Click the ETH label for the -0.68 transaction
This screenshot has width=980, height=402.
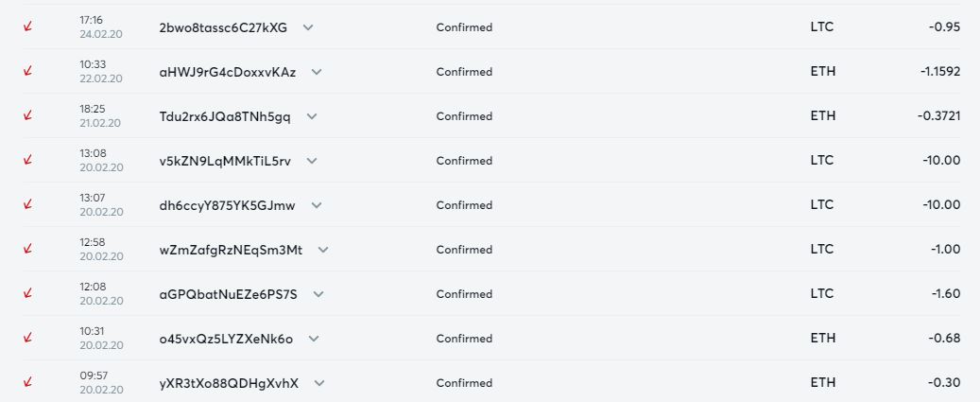pyautogui.click(x=823, y=339)
